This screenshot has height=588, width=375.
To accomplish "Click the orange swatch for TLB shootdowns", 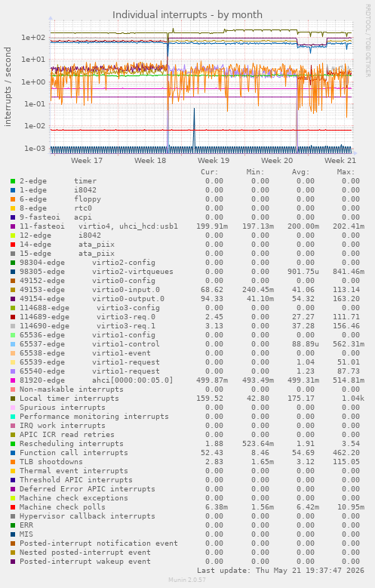I will pyautogui.click(x=13, y=462).
